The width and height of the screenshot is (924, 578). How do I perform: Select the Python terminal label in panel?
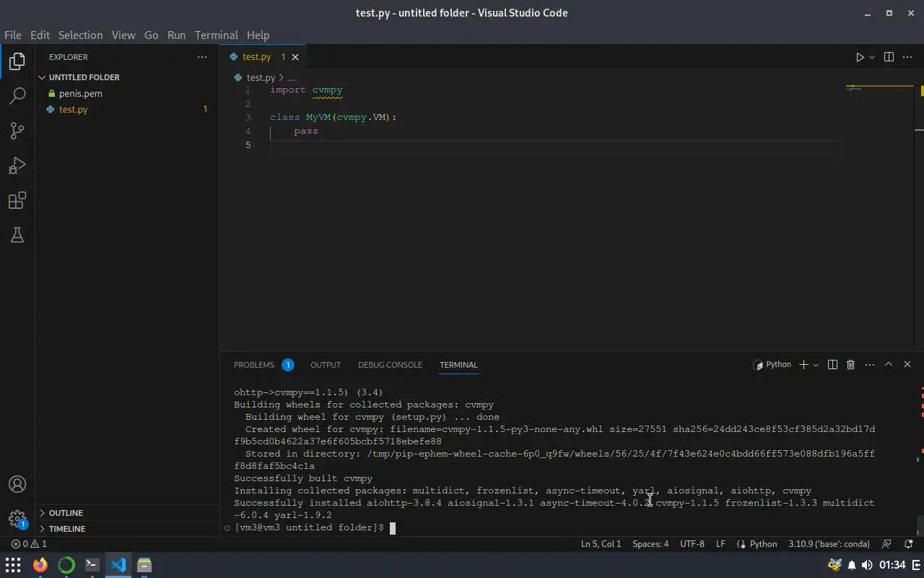pyautogui.click(x=772, y=365)
